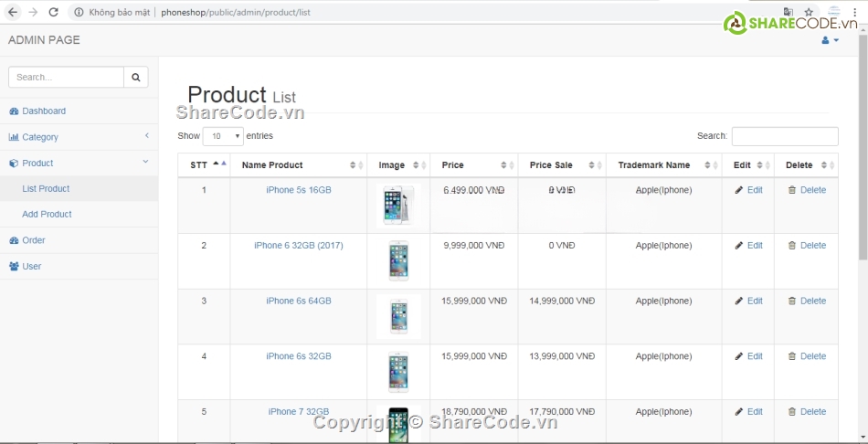The image size is (868, 444).
Task: Click trash icon for iPhone 5s 16GB
Action: click(x=791, y=190)
